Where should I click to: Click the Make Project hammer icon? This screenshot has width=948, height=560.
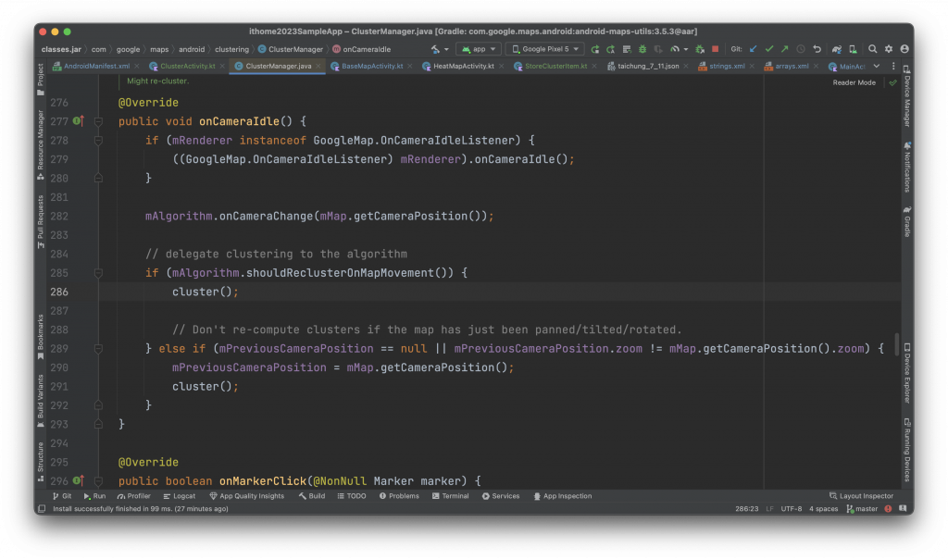click(x=435, y=49)
